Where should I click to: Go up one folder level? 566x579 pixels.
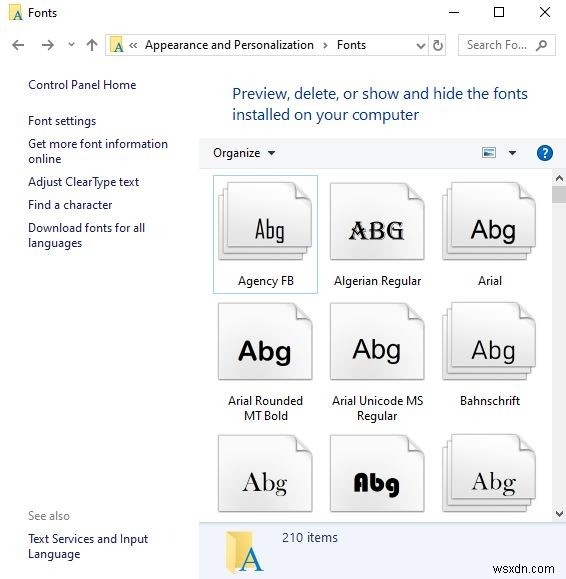(x=92, y=45)
